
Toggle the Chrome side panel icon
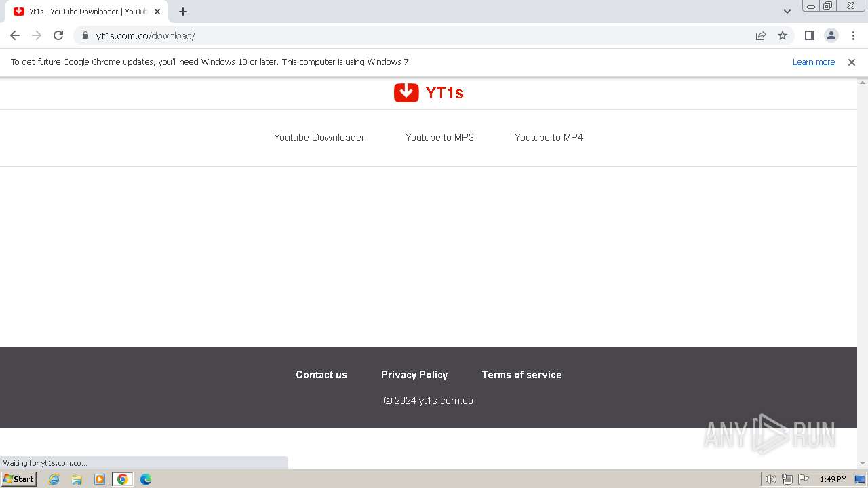point(809,35)
